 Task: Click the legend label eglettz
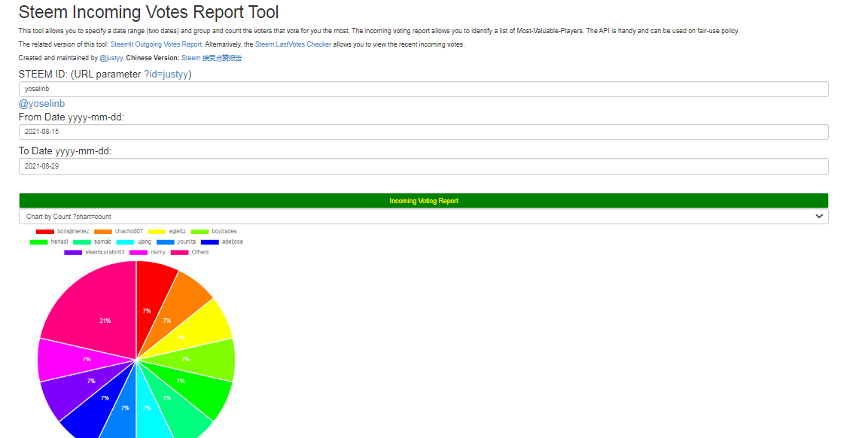[178, 232]
